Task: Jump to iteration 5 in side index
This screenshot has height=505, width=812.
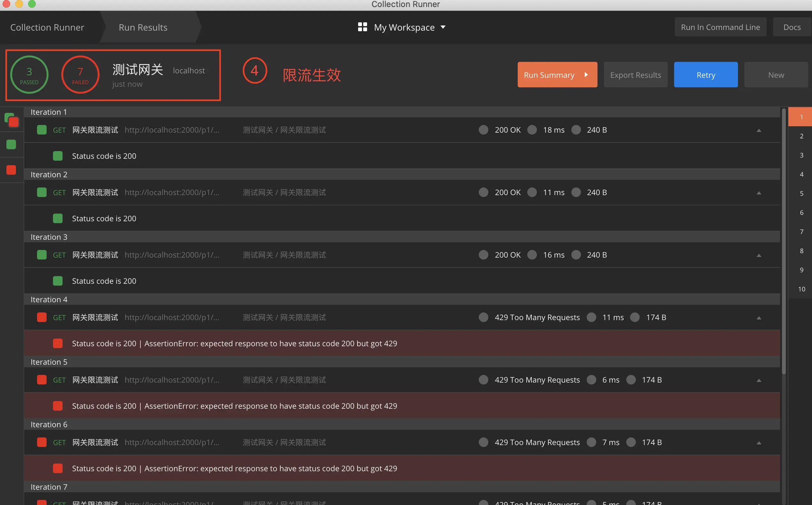Action: pos(801,194)
